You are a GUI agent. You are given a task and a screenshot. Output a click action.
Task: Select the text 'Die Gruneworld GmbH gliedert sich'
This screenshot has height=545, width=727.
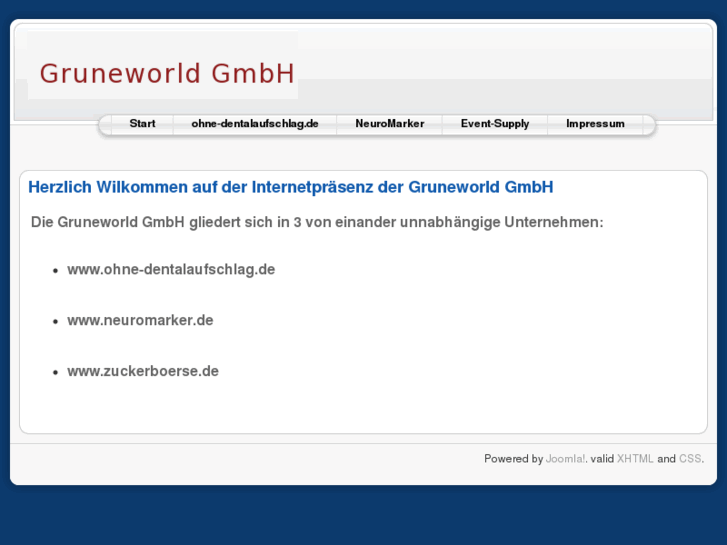pyautogui.click(x=152, y=222)
